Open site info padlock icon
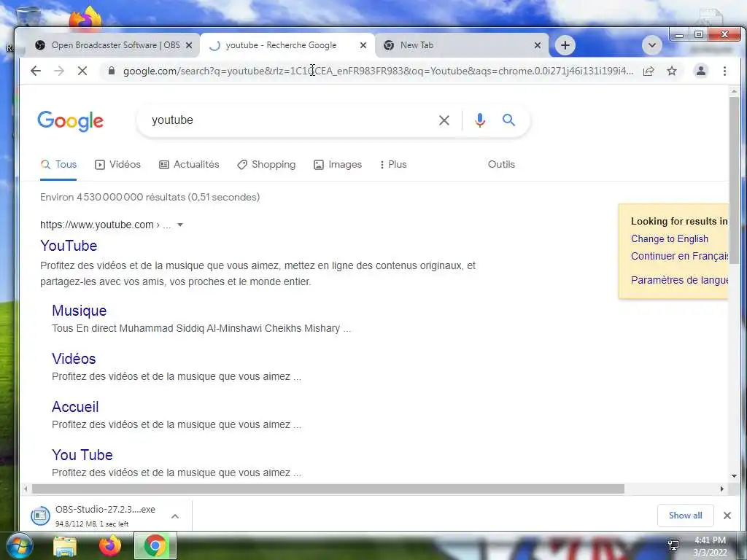The image size is (747, 560). coord(112,71)
